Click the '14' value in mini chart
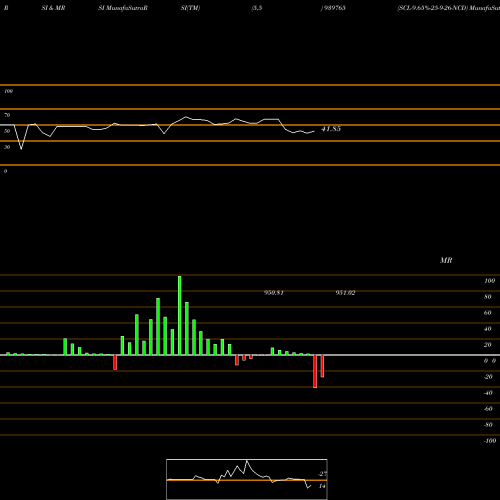 [x=322, y=486]
